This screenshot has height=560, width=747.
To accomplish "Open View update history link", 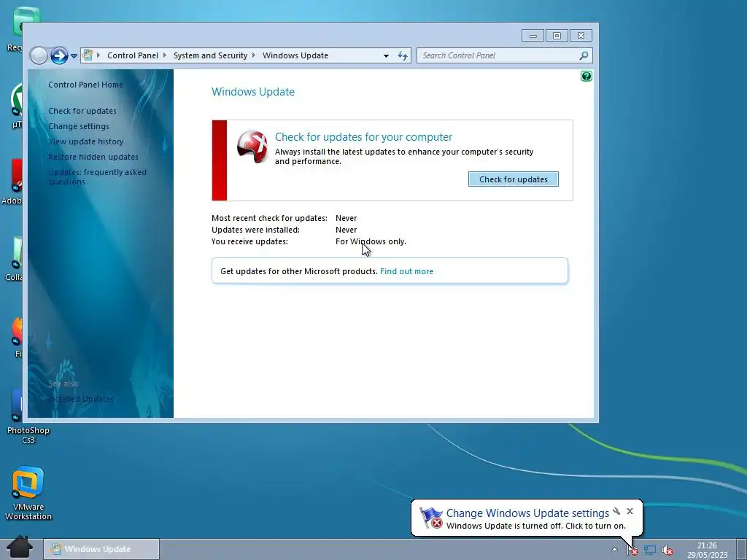I will tap(86, 141).
